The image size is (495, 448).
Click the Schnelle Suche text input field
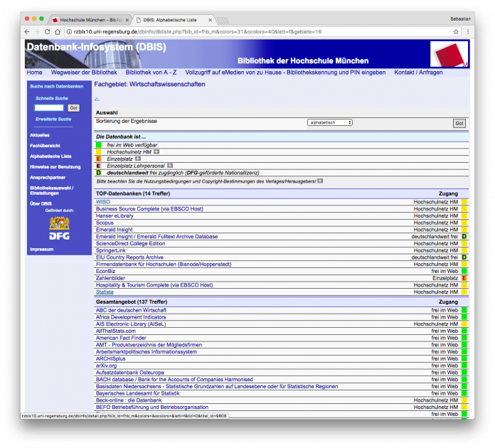coord(49,107)
